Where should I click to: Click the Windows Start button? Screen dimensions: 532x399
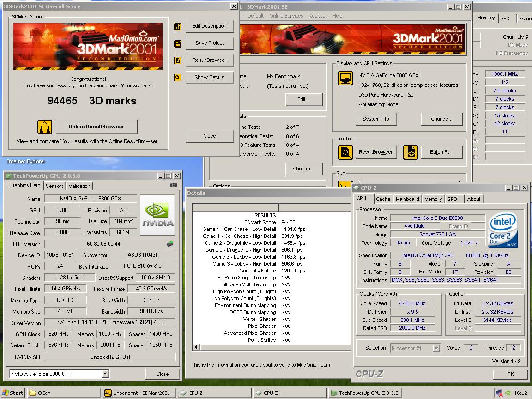pos(13,393)
